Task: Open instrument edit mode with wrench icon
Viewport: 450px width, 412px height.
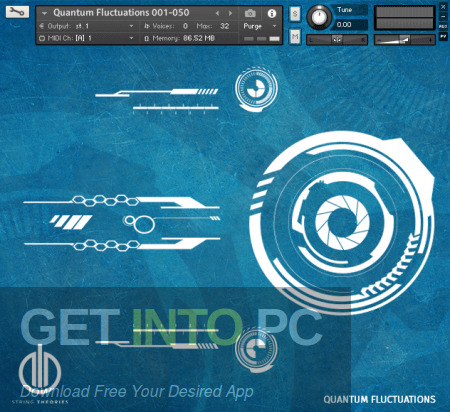Action: (x=17, y=12)
